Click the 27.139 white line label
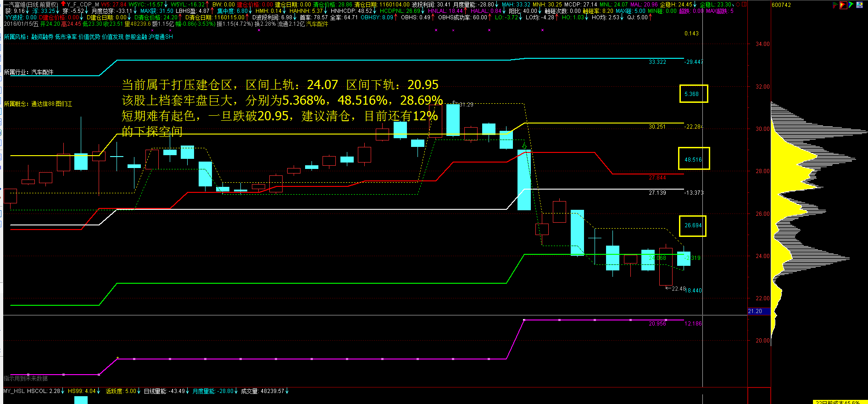 pos(657,193)
